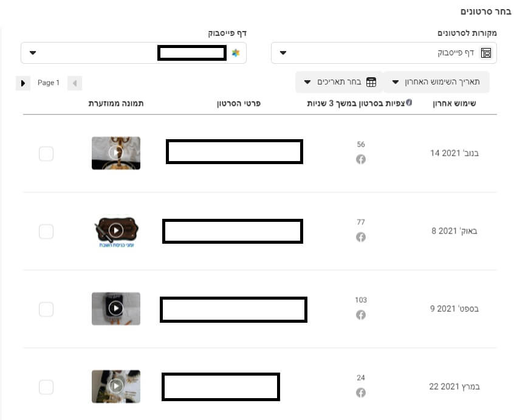Enable the checkbox for the Mar 22 2021 video
The image size is (514, 420).
tap(46, 387)
